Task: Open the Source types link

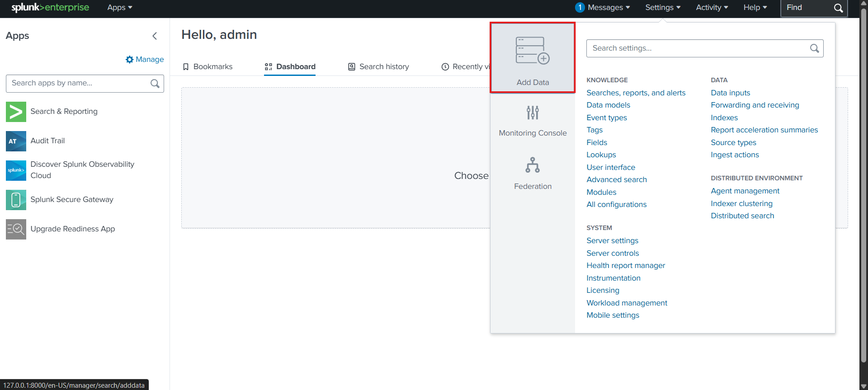Action: point(733,142)
